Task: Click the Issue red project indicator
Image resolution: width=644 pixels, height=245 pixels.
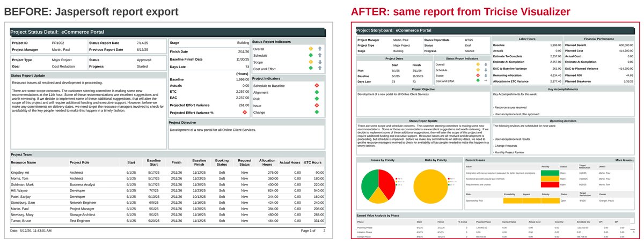Action: point(317,106)
